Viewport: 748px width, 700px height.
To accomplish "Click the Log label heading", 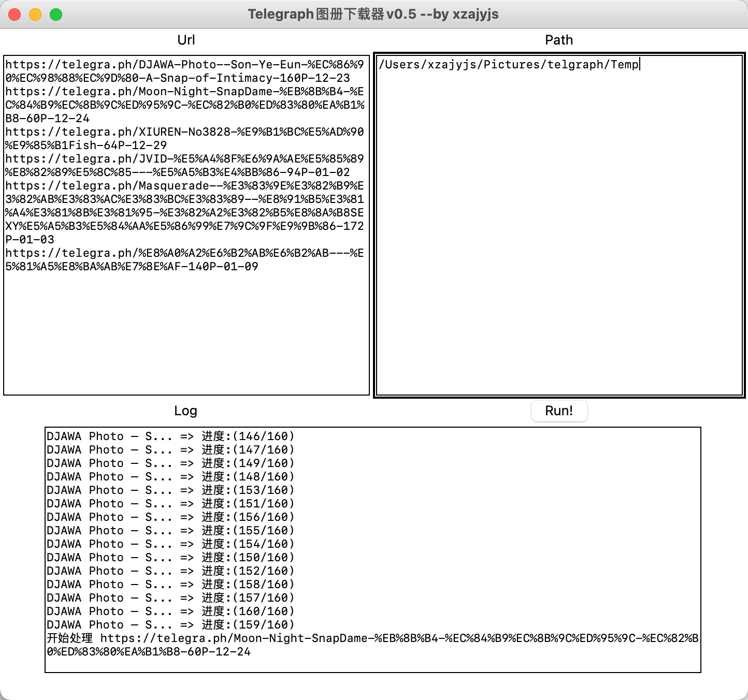I will (x=185, y=411).
